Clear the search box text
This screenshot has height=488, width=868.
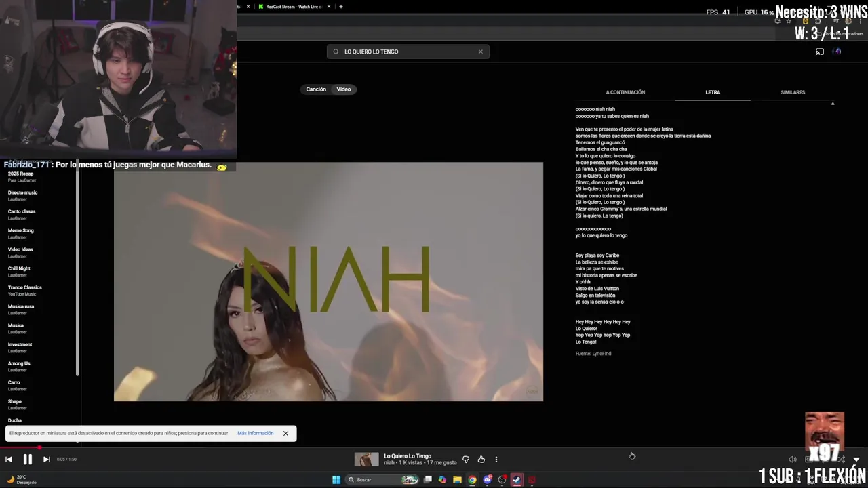point(481,52)
